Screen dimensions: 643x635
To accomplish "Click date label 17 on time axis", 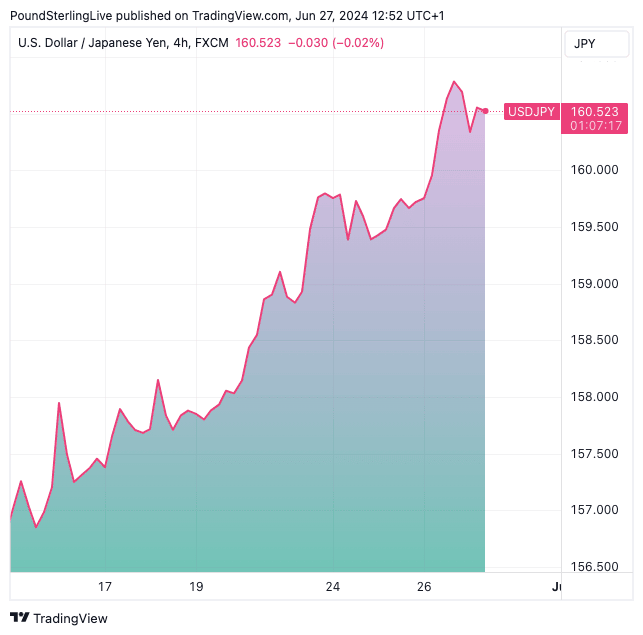I will pos(104,587).
